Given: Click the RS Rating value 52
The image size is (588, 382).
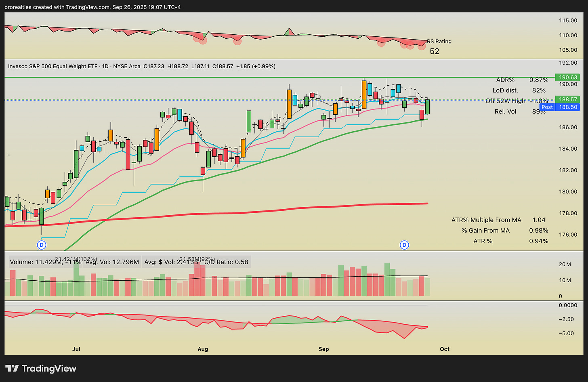Looking at the screenshot, I should [x=435, y=51].
